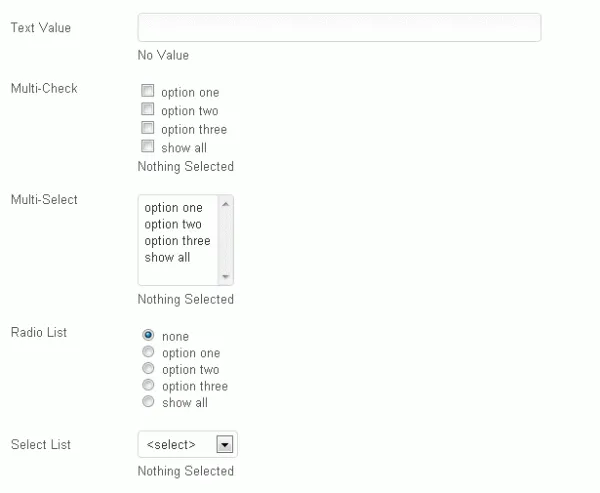The height and width of the screenshot is (493, 600).
Task: Select "show all" in Multi-Select list
Action: click(167, 258)
